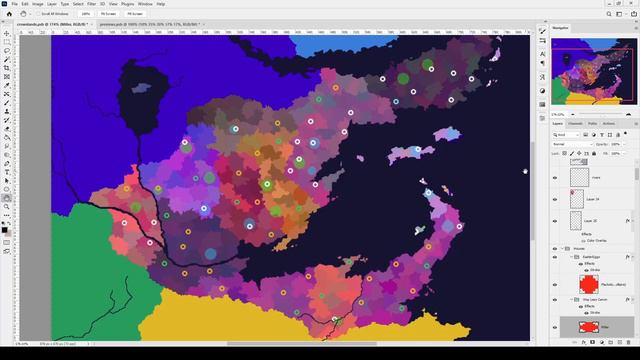
Task: Open the Search icon at the top right
Action: tap(609, 14)
